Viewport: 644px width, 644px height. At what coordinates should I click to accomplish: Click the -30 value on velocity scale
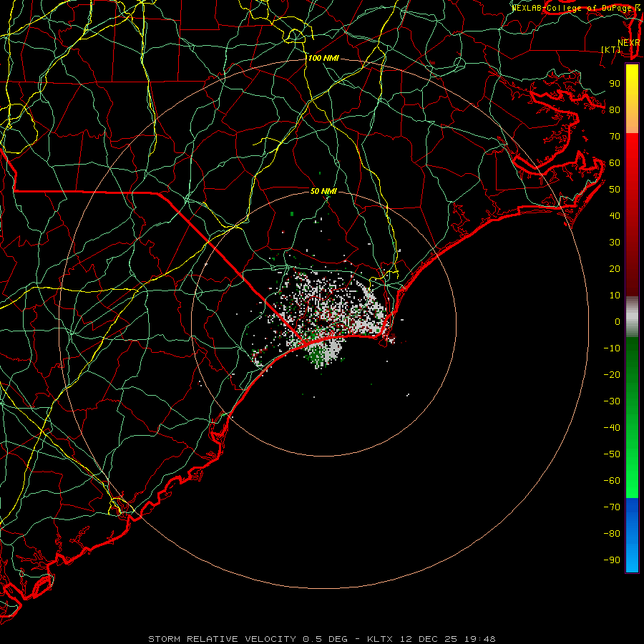click(x=612, y=401)
